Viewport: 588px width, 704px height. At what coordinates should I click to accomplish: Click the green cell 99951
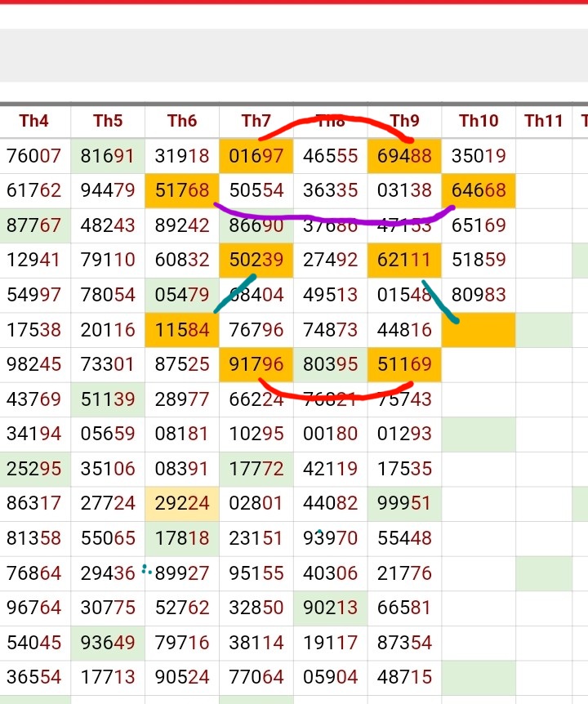tap(404, 503)
